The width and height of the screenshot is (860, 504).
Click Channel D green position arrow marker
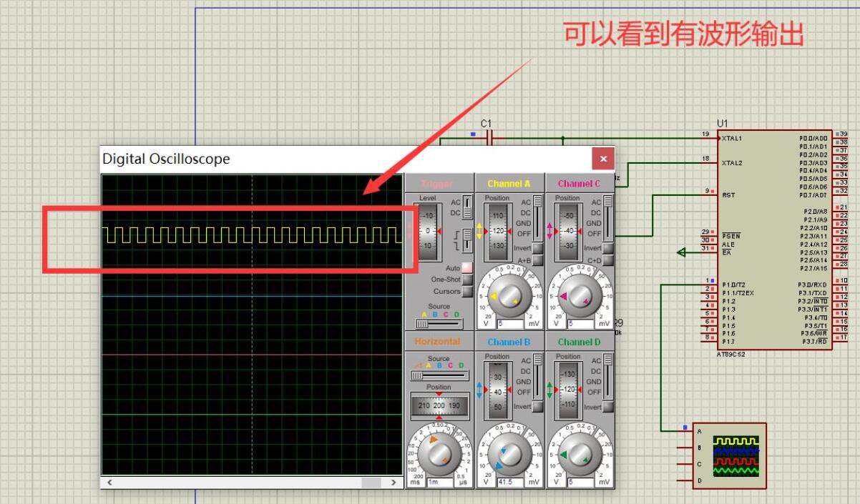(550, 390)
